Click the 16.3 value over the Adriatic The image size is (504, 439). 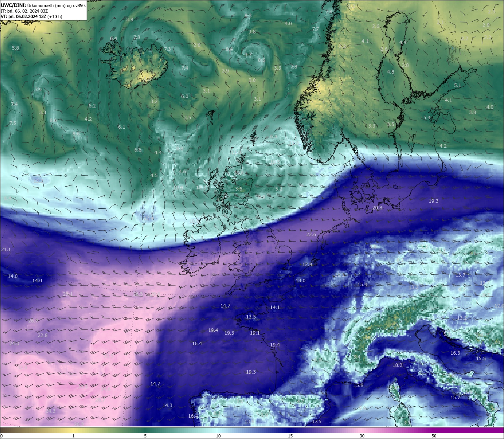(x=455, y=353)
